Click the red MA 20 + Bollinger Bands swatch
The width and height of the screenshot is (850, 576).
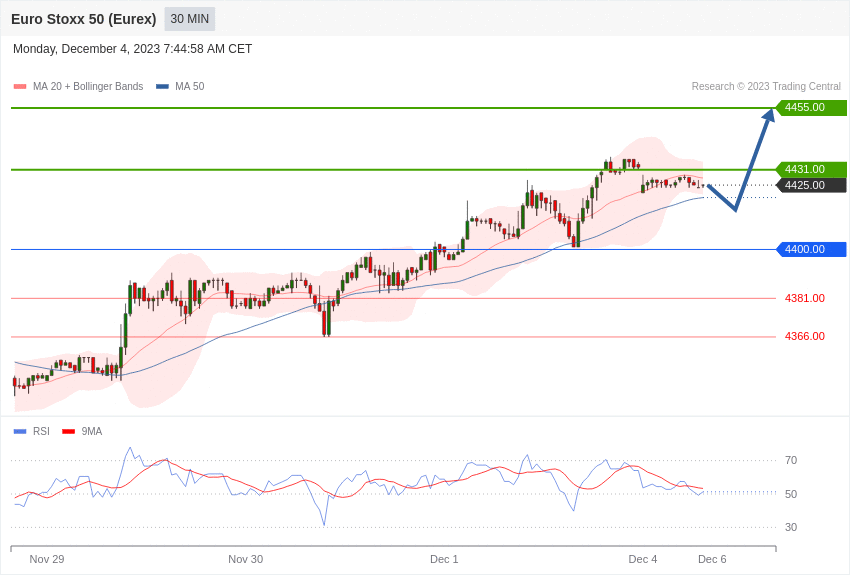pos(20,87)
